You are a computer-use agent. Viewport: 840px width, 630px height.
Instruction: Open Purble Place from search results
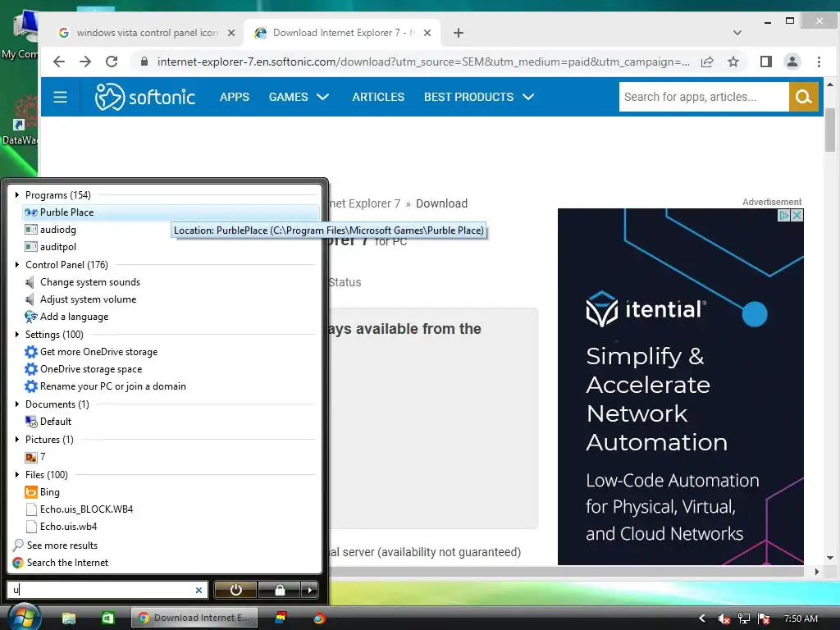171,212
